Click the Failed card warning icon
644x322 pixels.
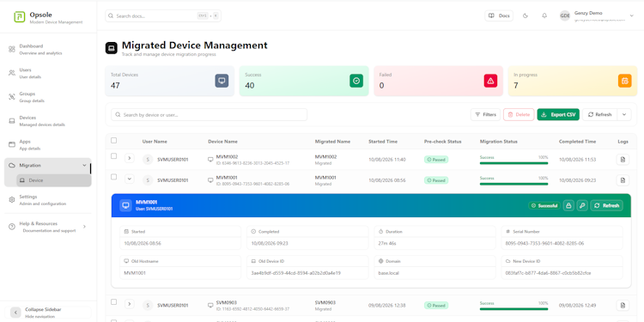click(x=490, y=81)
